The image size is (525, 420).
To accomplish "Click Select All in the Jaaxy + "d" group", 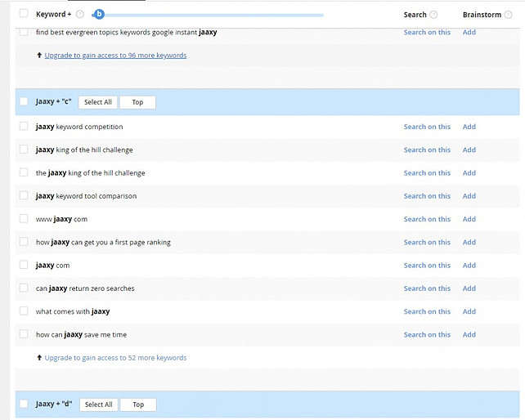I will [98, 404].
